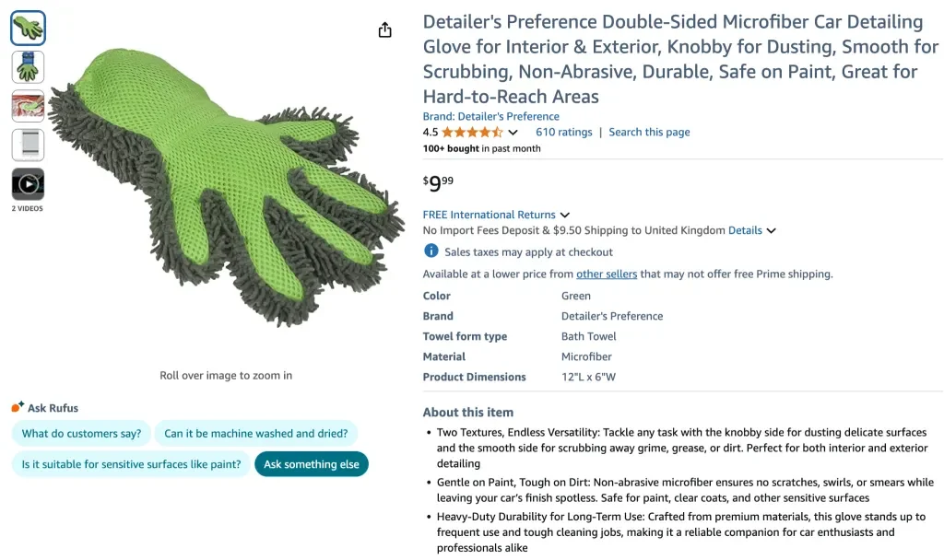Expand the star ratings dropdown arrow
The height and width of the screenshot is (560, 944).
(513, 133)
